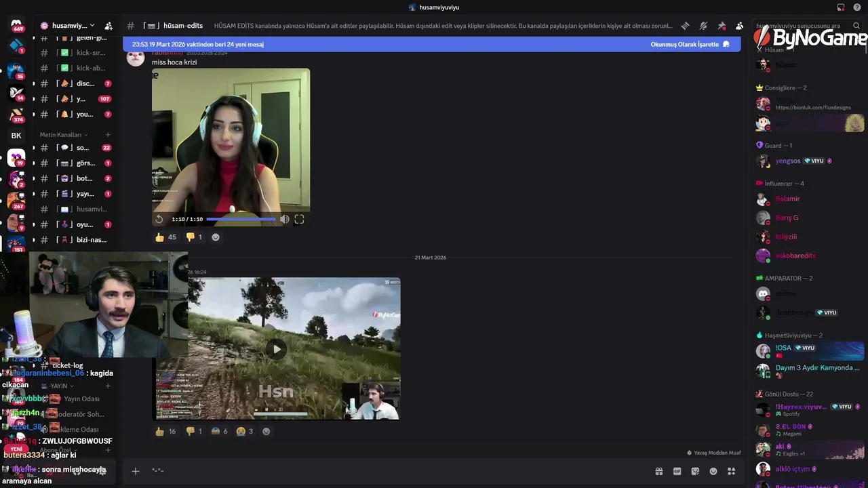Toggle thumbs up reaction with 45
Screen dimensions: 868x488
click(x=165, y=237)
